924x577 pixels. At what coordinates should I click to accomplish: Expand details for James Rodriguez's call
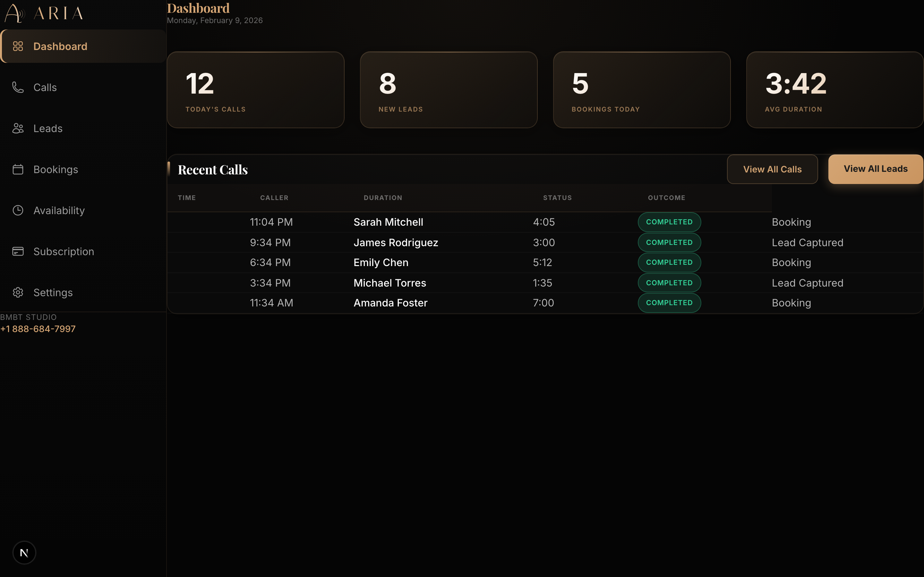(x=396, y=242)
